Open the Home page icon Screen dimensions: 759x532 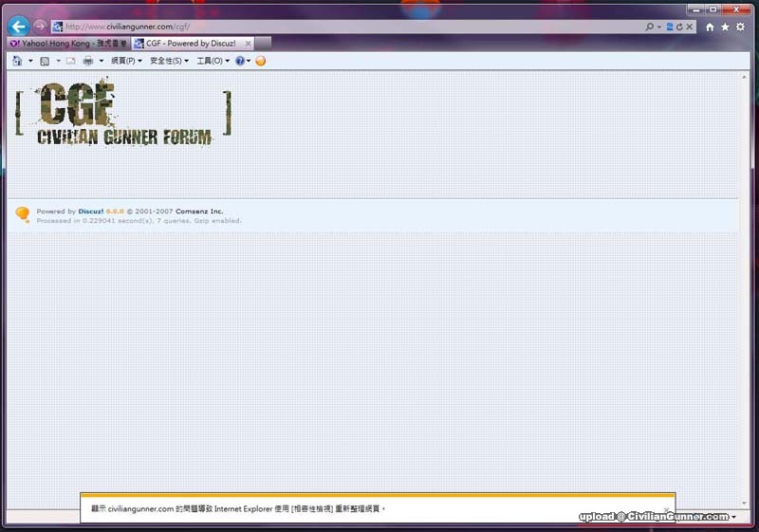(710, 28)
